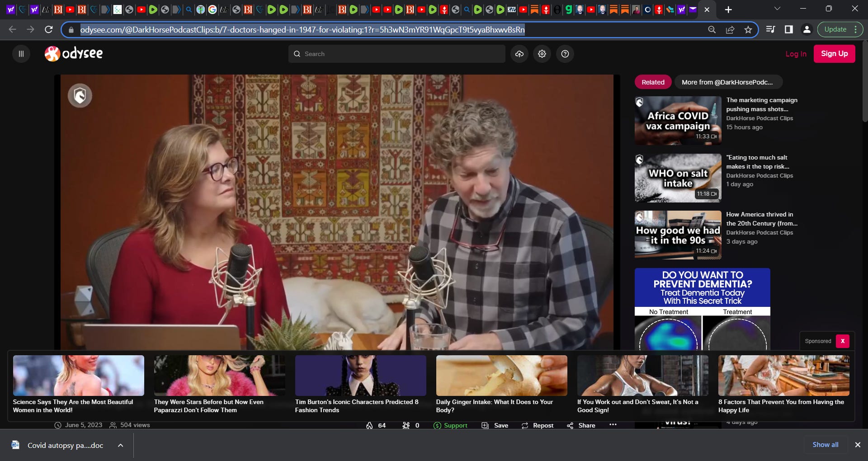The width and height of the screenshot is (868, 461).
Task: Open Daily Ginger Intake ad card
Action: pos(502,385)
